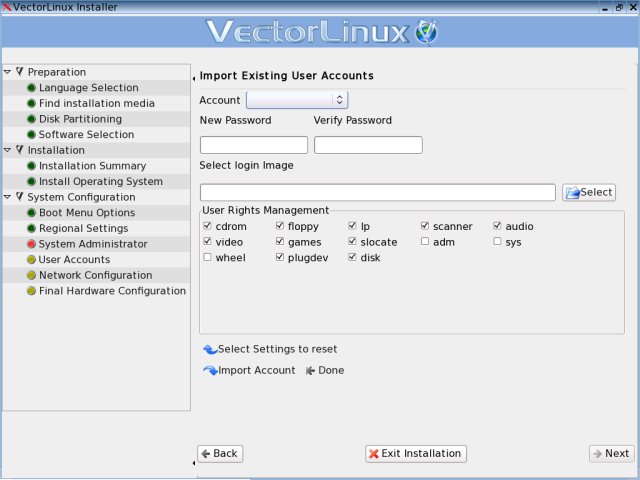Collapse the System Configuration tree section
The image size is (640, 480).
(x=7, y=197)
